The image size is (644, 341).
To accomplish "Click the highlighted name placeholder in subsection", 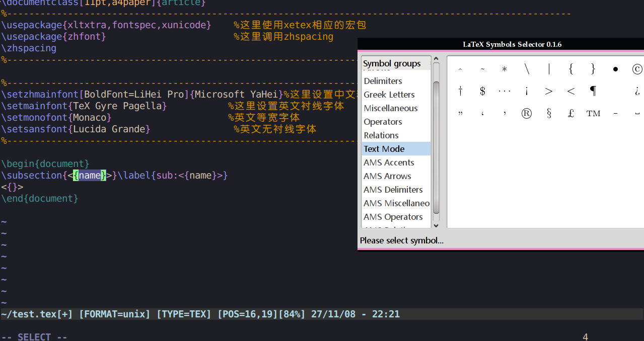I will tap(90, 175).
